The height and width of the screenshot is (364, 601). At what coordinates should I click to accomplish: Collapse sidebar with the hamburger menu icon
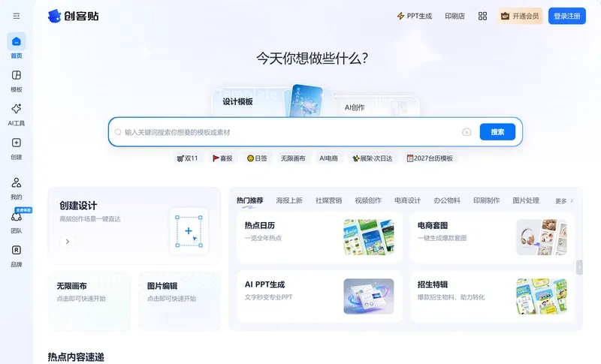[x=16, y=16]
